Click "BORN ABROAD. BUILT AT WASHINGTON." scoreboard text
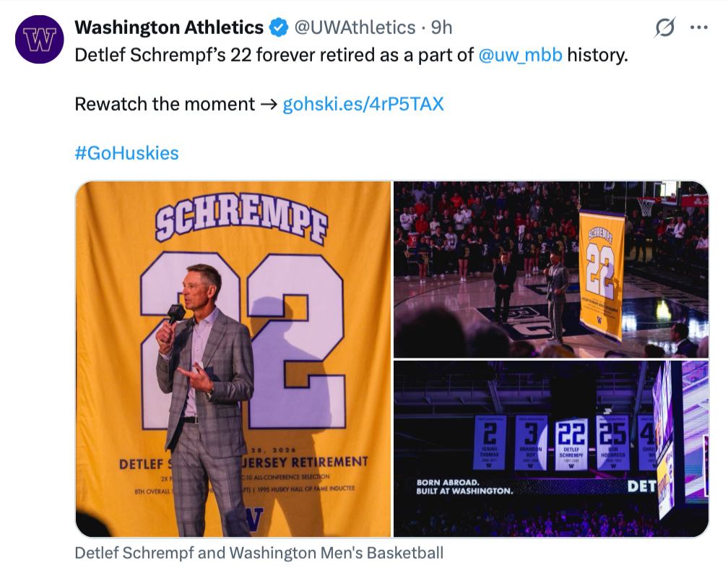 465,486
